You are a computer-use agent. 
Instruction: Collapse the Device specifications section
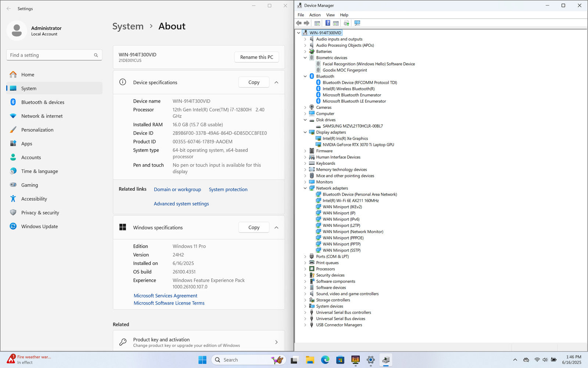pos(276,82)
